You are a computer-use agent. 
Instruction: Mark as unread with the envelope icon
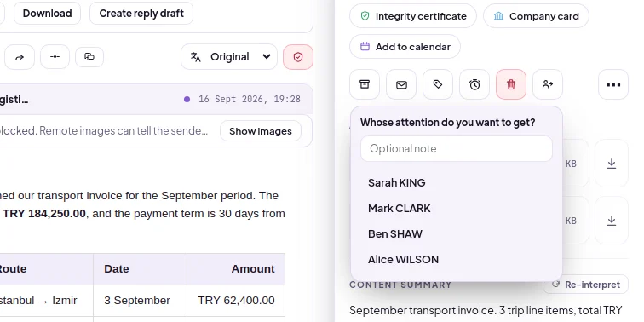coord(401,84)
